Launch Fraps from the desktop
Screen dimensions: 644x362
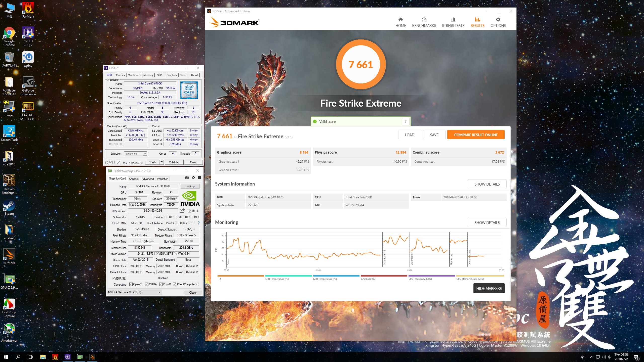click(x=9, y=109)
